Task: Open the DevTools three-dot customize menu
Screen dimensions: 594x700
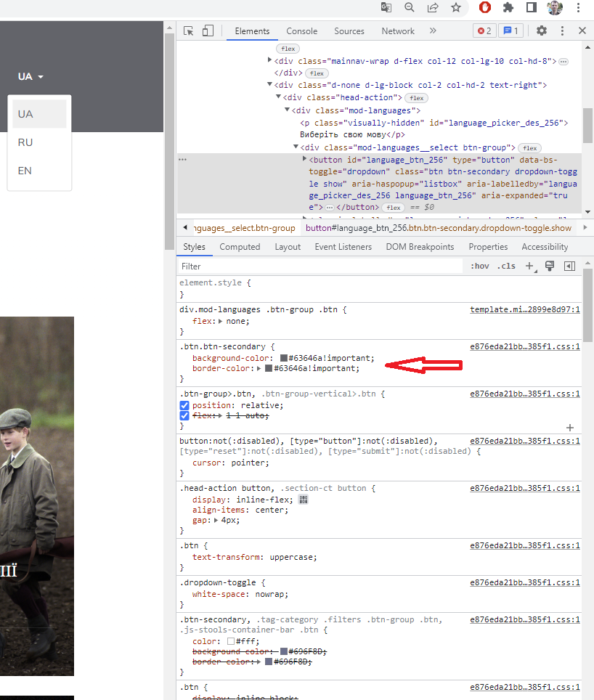Action: [x=562, y=30]
